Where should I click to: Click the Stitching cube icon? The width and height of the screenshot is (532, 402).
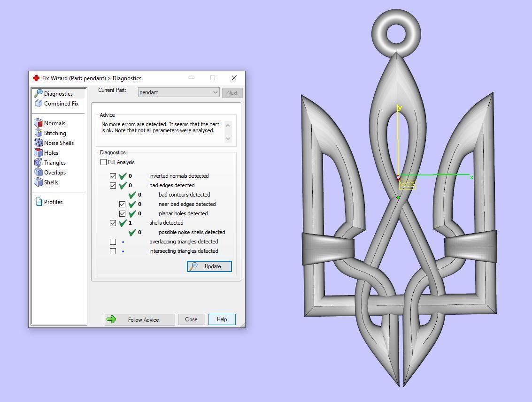coord(39,133)
